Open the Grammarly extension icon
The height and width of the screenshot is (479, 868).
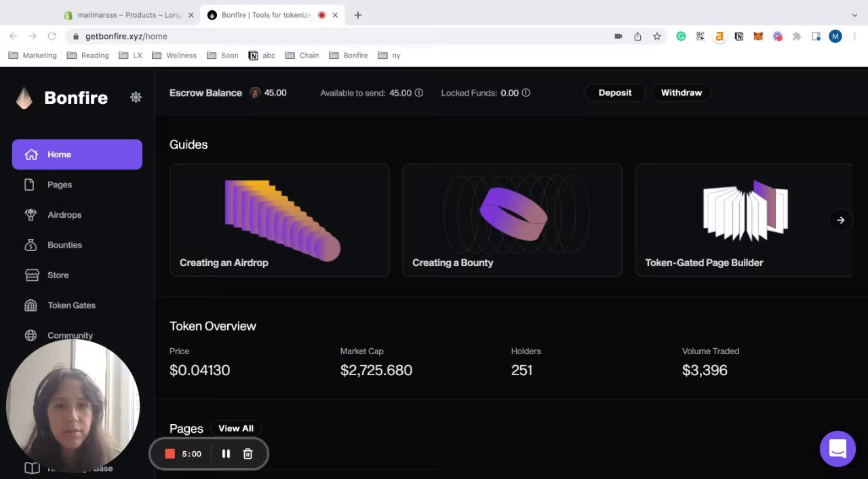(x=681, y=36)
